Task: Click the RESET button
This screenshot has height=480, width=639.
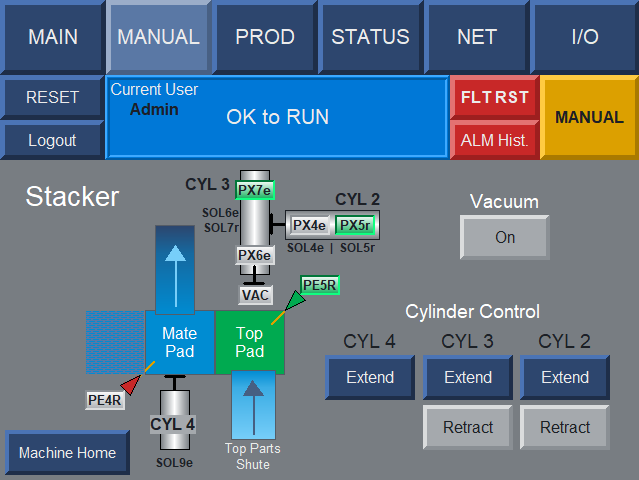Action: 52,97
